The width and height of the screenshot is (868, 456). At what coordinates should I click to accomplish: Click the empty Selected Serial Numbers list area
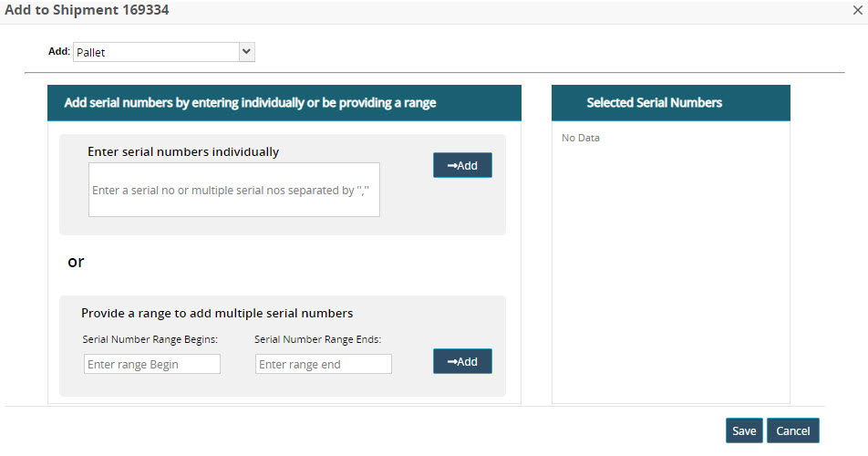point(670,274)
